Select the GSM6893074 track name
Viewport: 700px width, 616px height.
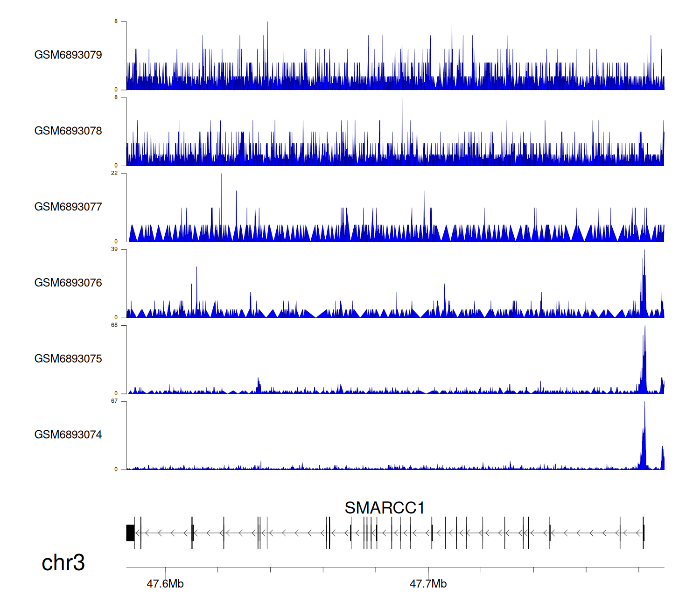pyautogui.click(x=68, y=435)
